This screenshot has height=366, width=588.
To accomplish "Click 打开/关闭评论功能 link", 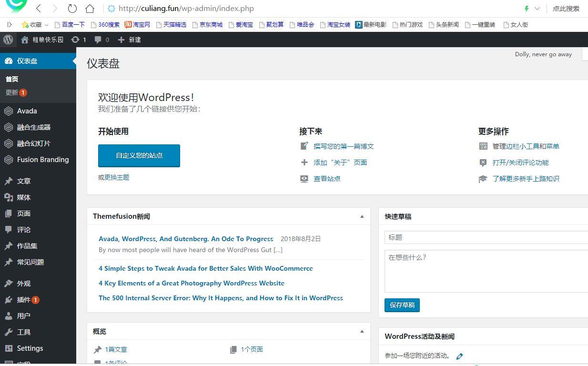I will 520,163.
